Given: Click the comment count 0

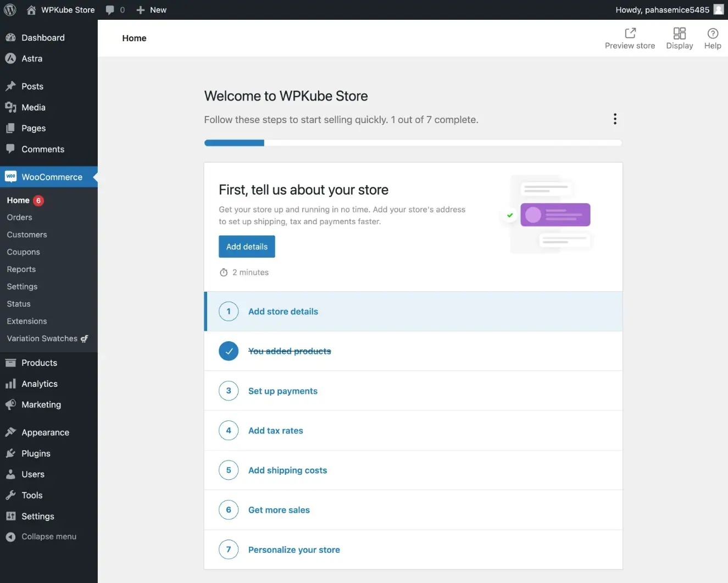Looking at the screenshot, I should [x=122, y=10].
